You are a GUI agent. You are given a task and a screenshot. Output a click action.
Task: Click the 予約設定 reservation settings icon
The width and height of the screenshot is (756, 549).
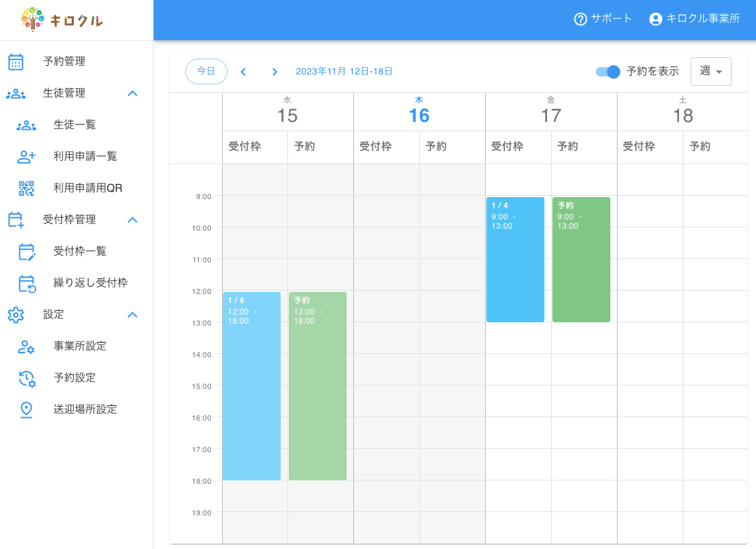[26, 378]
